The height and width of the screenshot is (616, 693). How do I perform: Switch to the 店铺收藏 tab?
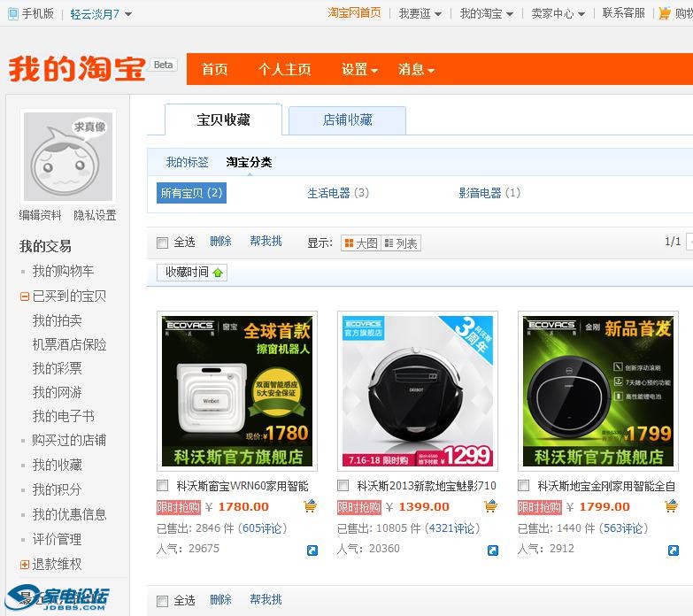tap(347, 120)
